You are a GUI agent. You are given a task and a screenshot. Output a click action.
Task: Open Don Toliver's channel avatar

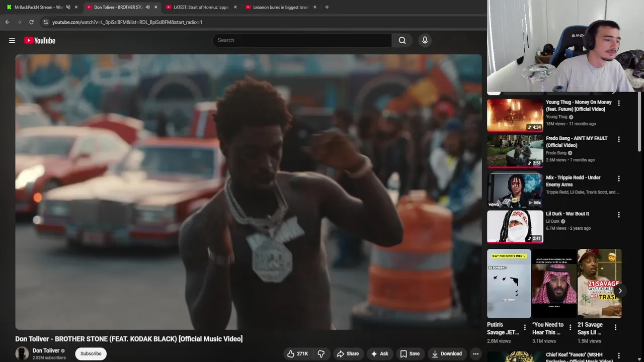click(22, 353)
